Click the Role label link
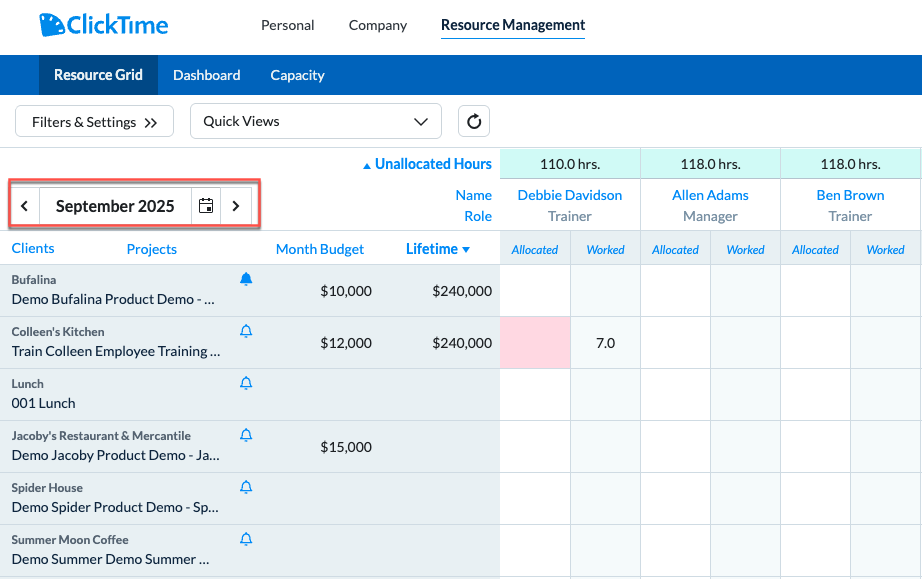This screenshot has height=579, width=922. (478, 216)
